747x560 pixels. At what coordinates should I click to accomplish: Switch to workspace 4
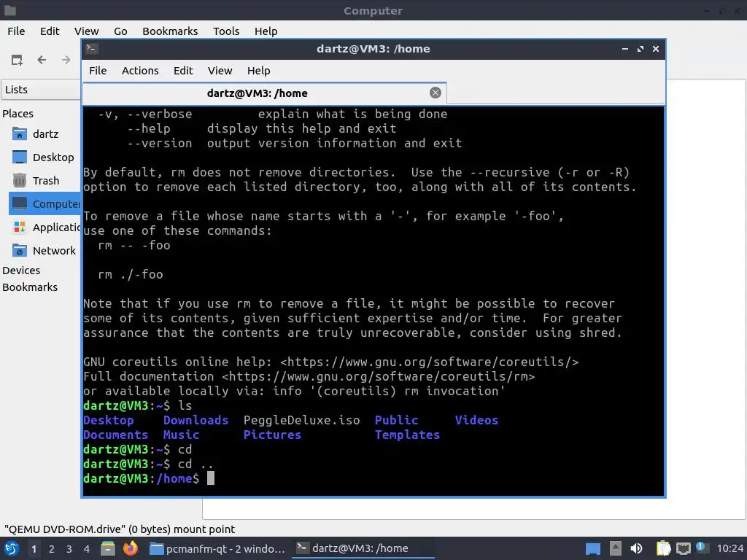[87, 548]
